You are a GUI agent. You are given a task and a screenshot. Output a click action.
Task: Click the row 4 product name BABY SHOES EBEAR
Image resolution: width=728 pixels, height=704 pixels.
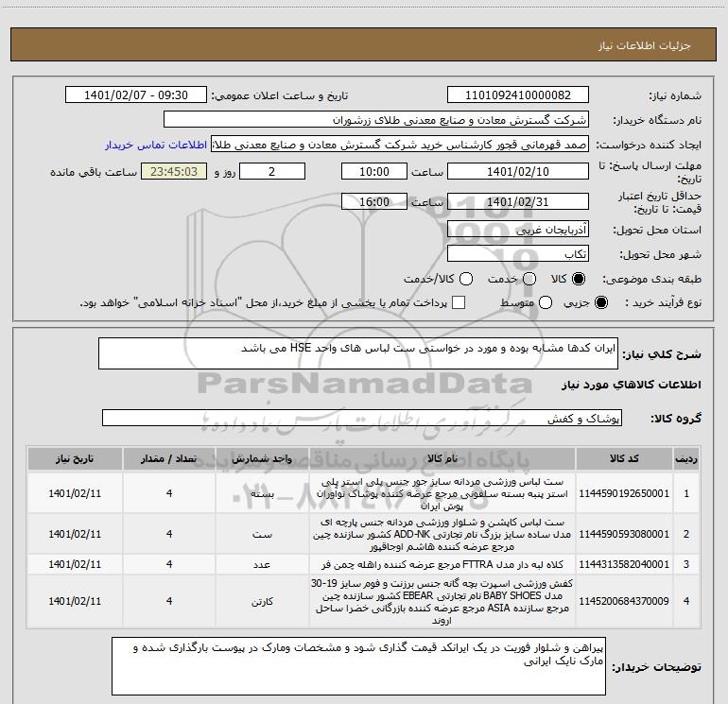(442, 601)
